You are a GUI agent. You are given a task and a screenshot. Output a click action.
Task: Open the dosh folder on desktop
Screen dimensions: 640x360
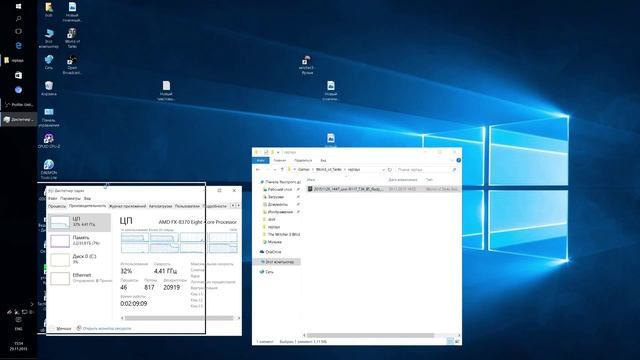49,9
